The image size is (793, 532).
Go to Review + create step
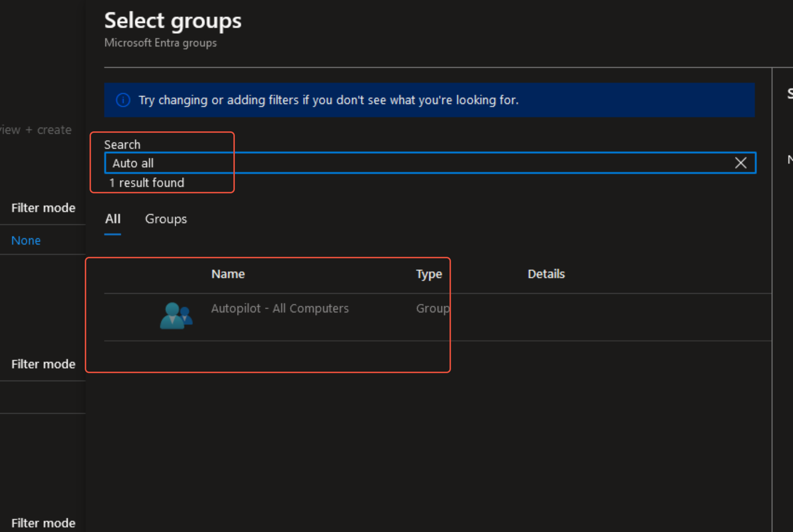click(x=36, y=130)
